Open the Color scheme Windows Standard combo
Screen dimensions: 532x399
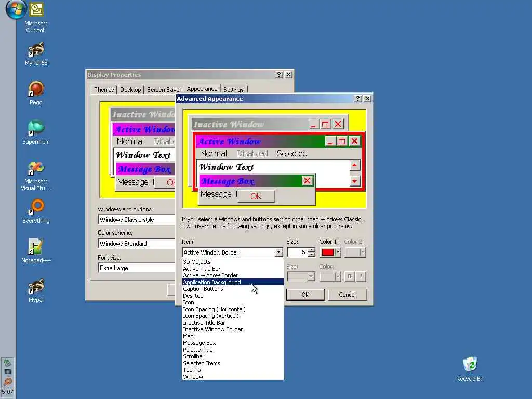point(137,244)
